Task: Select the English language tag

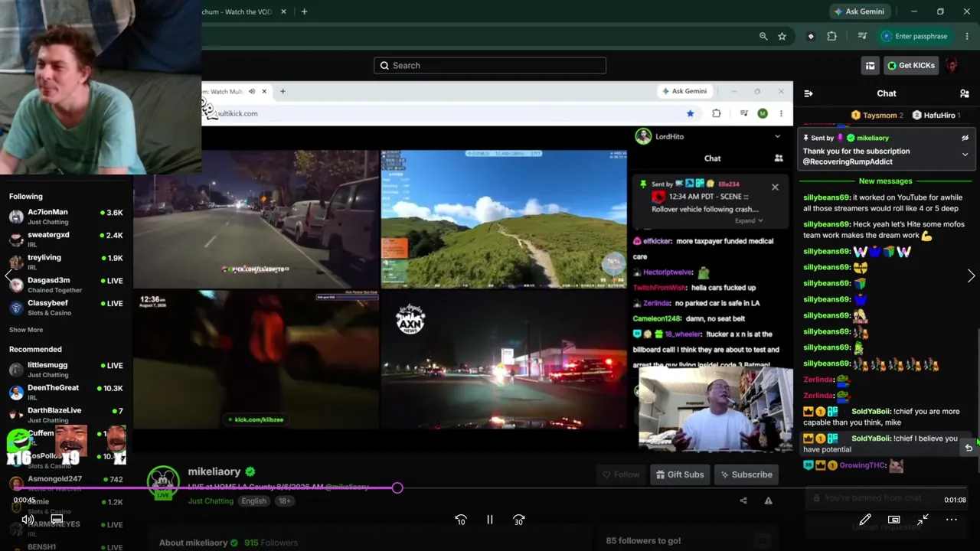Action: [x=253, y=501]
